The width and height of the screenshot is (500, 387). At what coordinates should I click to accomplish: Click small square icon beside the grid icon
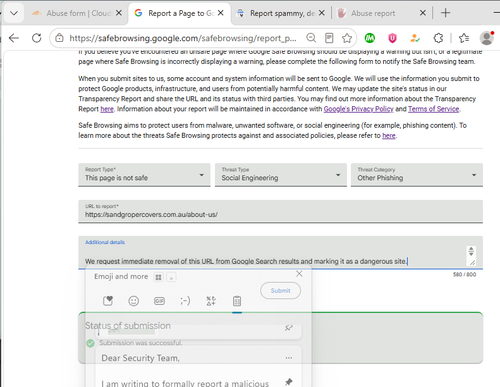click(x=171, y=277)
